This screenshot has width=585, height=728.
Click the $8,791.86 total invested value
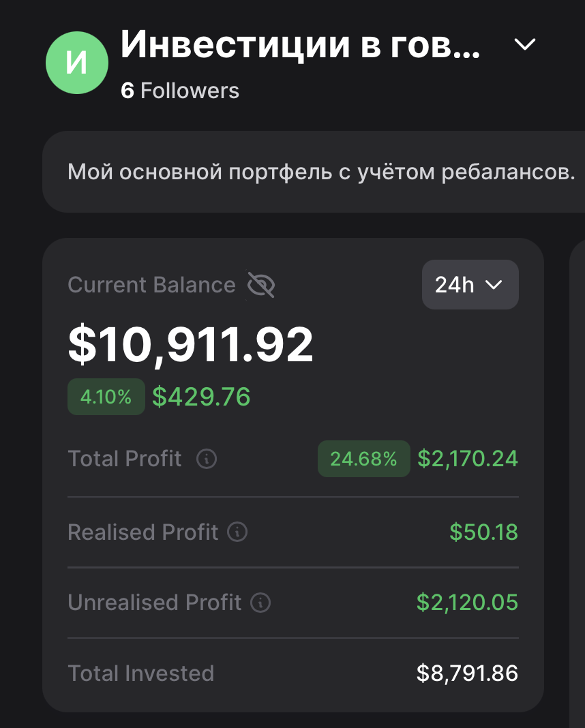(x=467, y=673)
